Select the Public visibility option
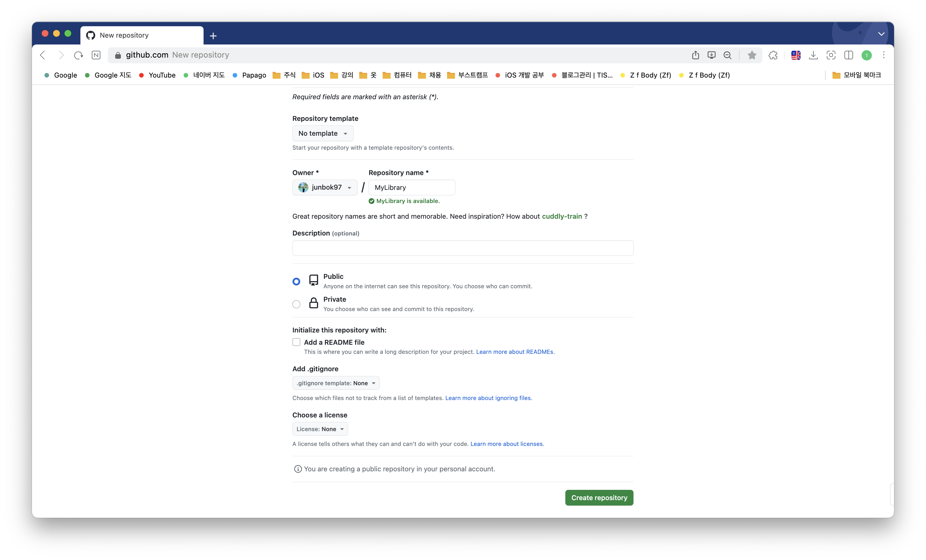The height and width of the screenshot is (560, 926). point(296,281)
